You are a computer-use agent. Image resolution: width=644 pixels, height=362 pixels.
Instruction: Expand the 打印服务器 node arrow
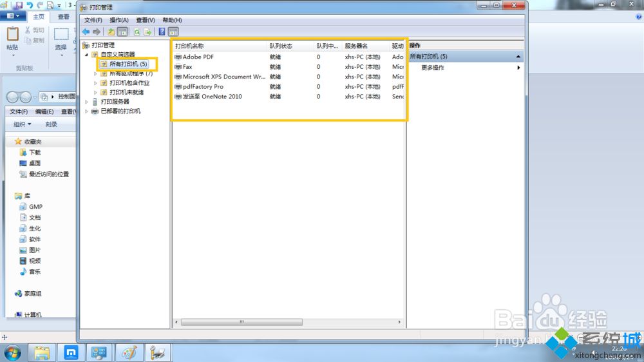click(86, 102)
